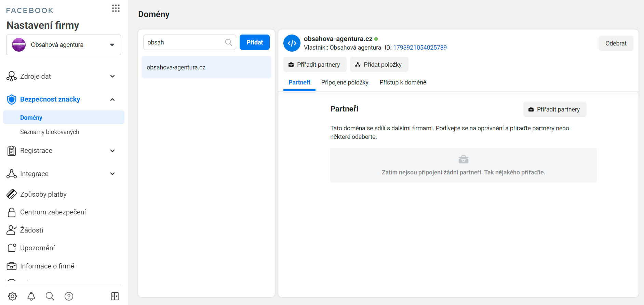Open notifications bell at sidebar bottom

tap(31, 296)
